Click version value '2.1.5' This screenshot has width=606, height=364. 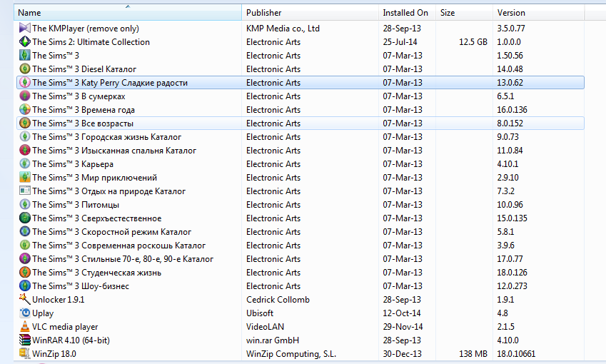tap(505, 326)
